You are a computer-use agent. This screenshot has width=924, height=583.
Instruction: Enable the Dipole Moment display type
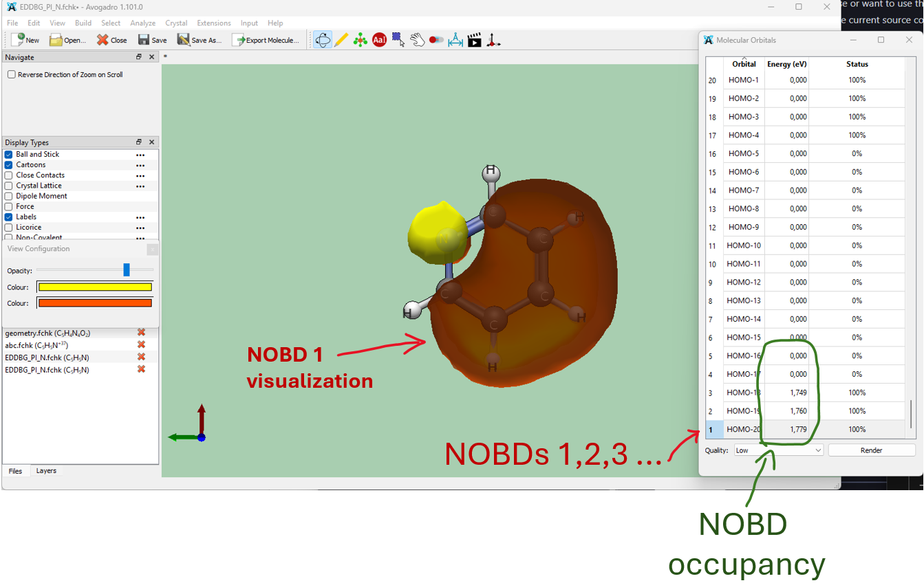pyautogui.click(x=9, y=196)
